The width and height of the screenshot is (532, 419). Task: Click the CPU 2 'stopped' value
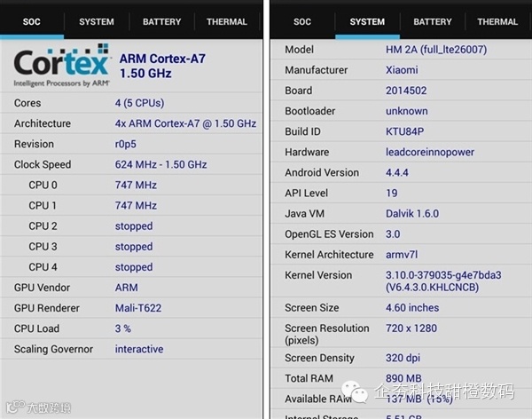pos(134,226)
